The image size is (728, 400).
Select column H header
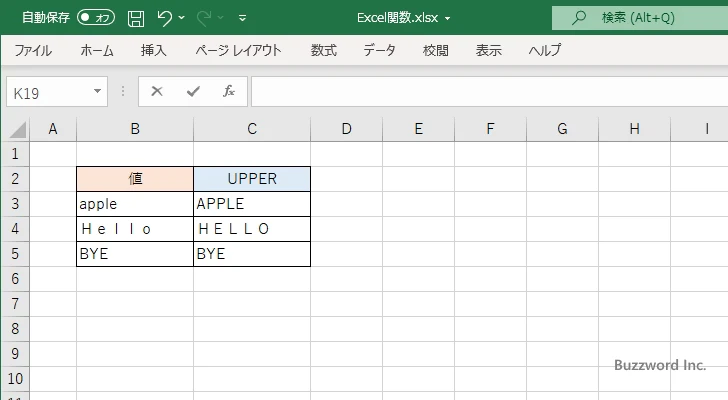[x=634, y=129]
